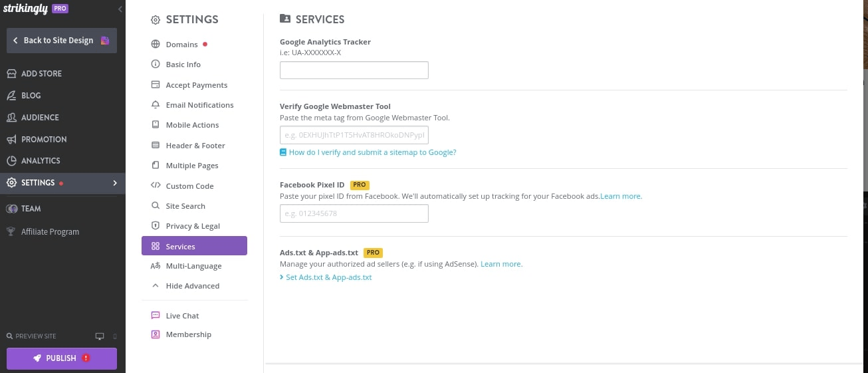868x373 pixels.
Task: Select the desktop preview monitor icon
Action: (100, 336)
